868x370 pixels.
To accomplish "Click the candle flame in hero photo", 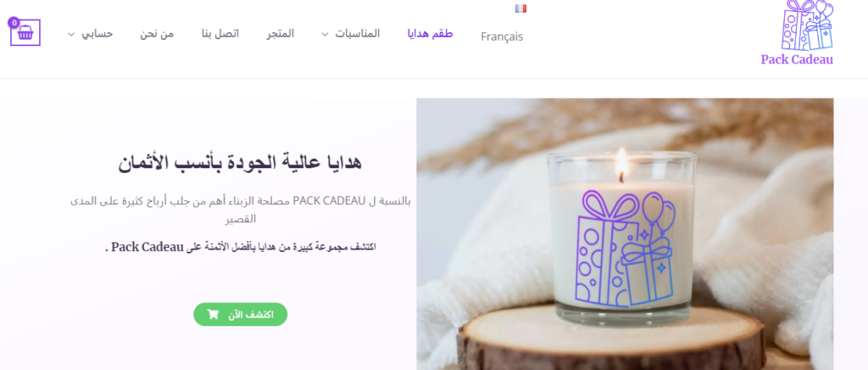I will (x=621, y=164).
